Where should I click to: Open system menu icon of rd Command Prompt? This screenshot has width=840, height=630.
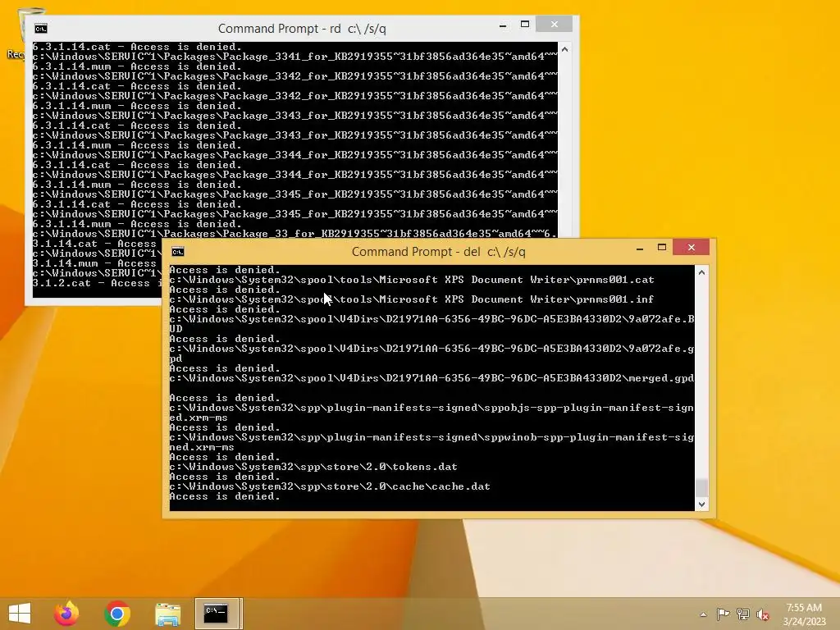(x=41, y=29)
